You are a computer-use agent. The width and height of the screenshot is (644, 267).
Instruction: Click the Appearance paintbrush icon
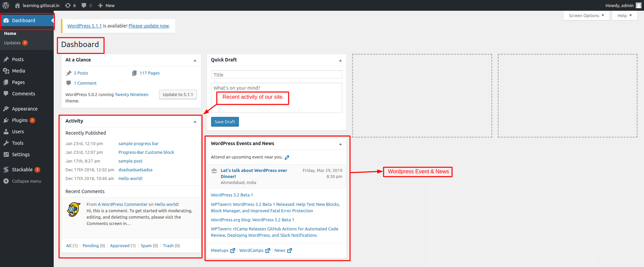[6, 109]
